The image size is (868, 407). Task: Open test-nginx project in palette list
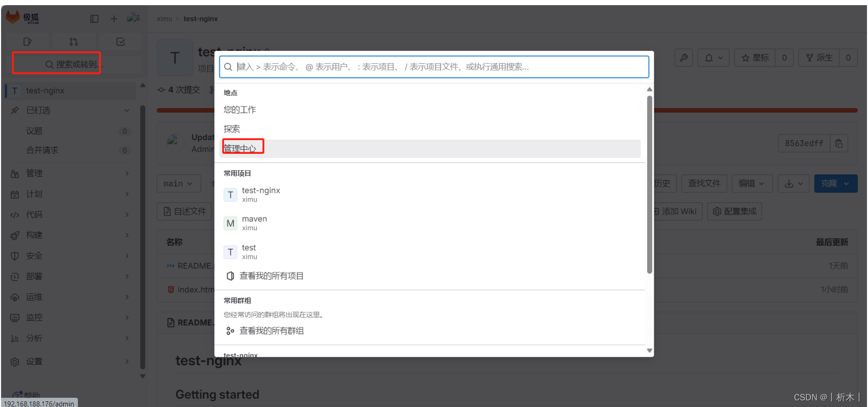[430, 195]
